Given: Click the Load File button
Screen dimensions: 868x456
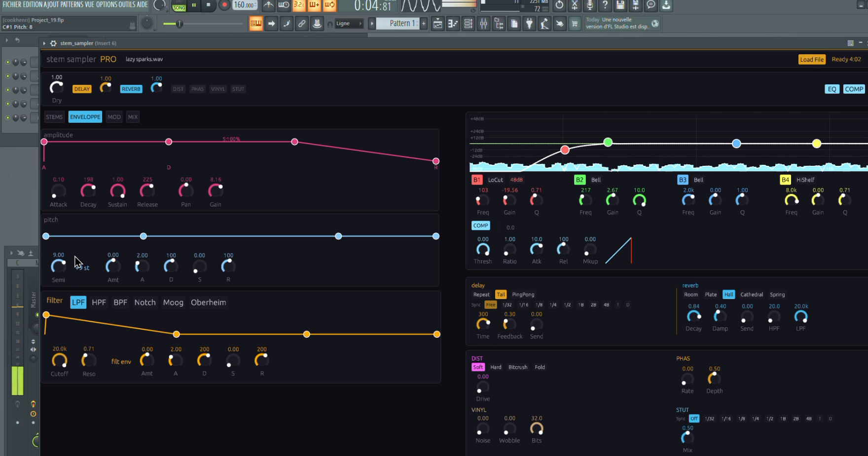Looking at the screenshot, I should pyautogui.click(x=812, y=60).
